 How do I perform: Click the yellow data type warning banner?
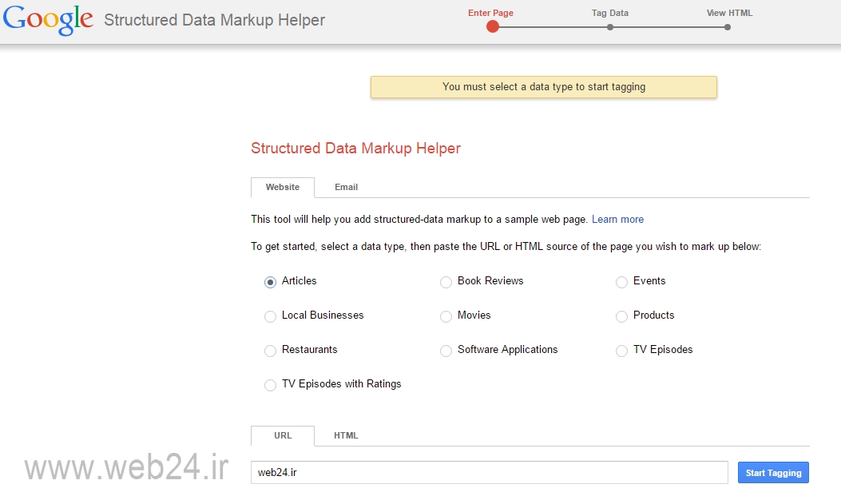[x=543, y=87]
